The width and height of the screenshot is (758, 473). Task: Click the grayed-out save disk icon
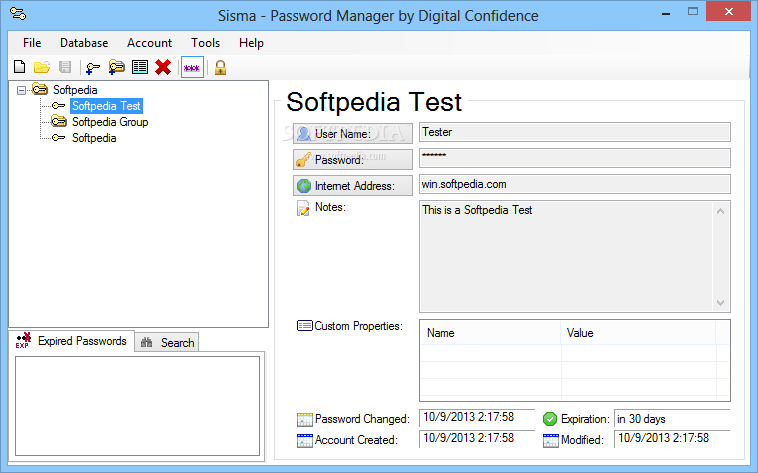click(x=65, y=67)
